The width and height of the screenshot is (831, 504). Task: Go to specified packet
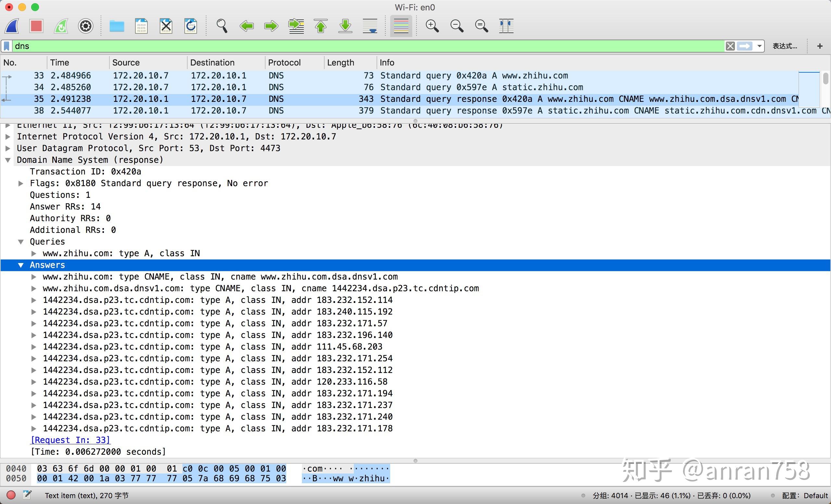[296, 26]
